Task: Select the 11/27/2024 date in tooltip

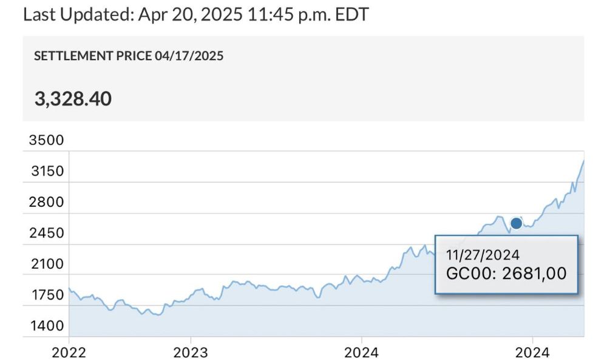Action: tap(483, 255)
